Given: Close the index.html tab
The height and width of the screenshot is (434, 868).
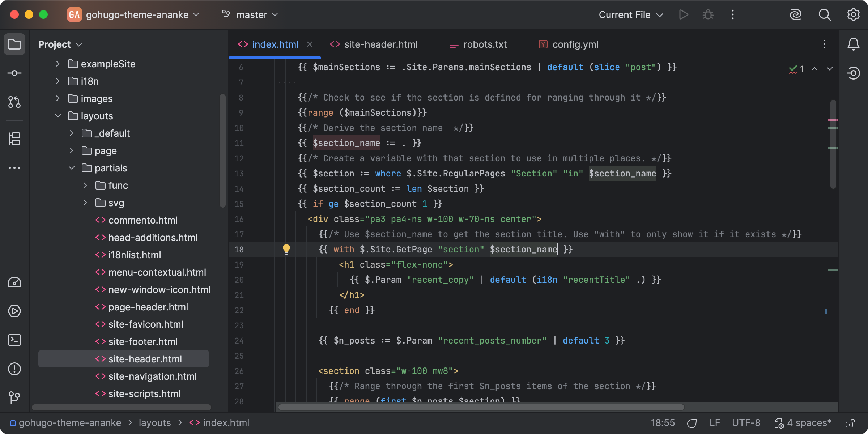Looking at the screenshot, I should tap(310, 44).
